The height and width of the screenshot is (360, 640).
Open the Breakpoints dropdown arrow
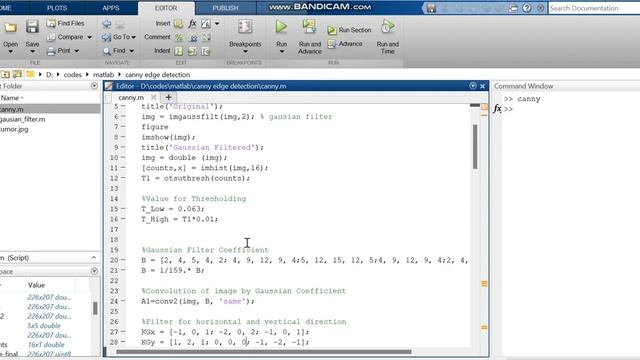(245, 52)
